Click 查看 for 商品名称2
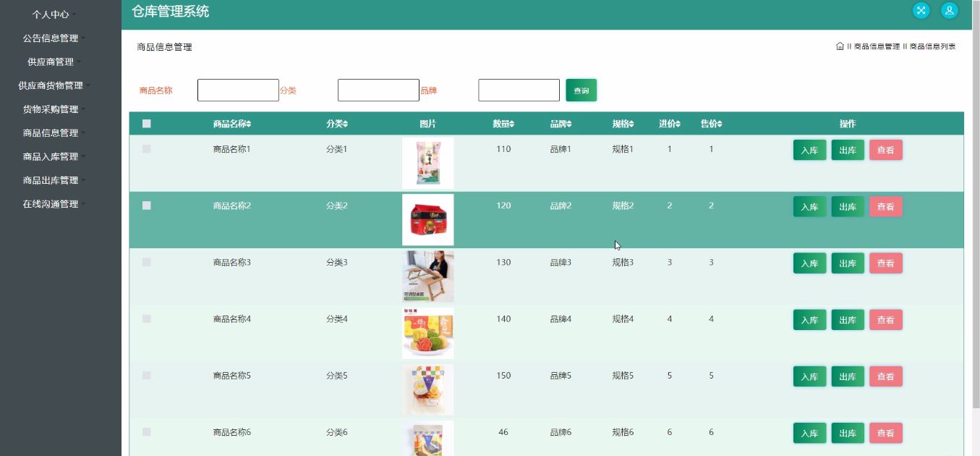 point(886,207)
